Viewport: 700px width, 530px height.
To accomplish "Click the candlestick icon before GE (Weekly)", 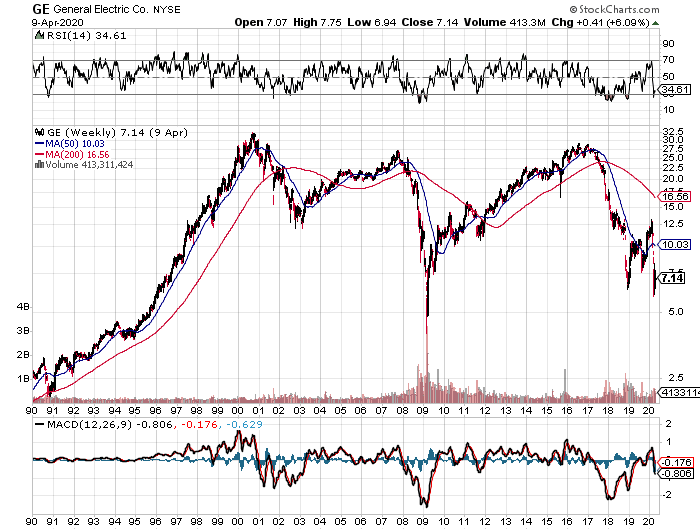I will point(39,132).
